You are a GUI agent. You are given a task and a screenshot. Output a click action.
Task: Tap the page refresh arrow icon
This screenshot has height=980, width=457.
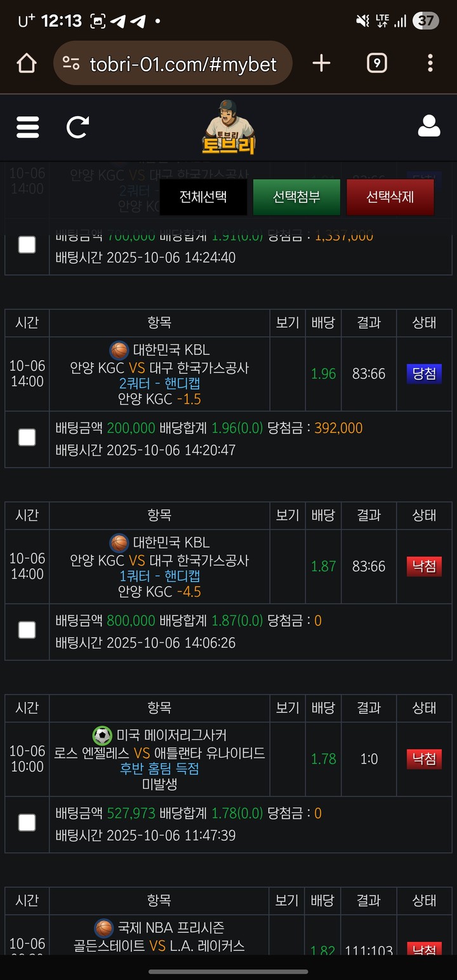click(77, 127)
